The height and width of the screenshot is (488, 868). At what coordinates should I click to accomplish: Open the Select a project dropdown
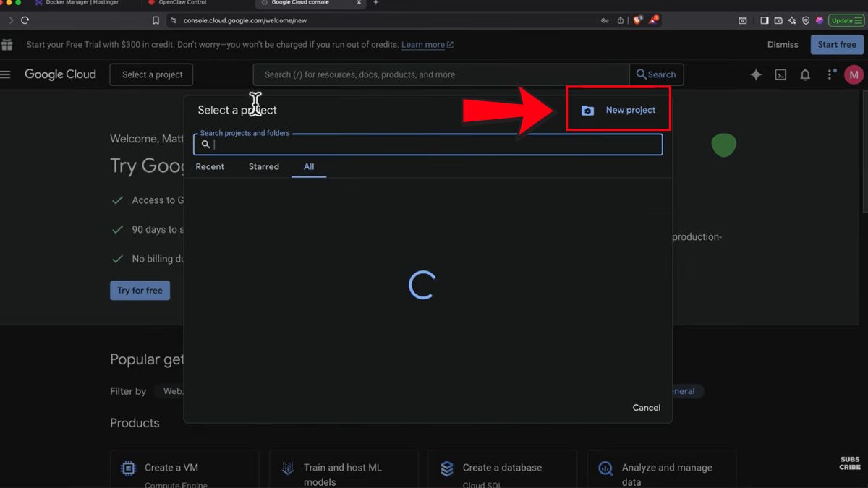[150, 74]
